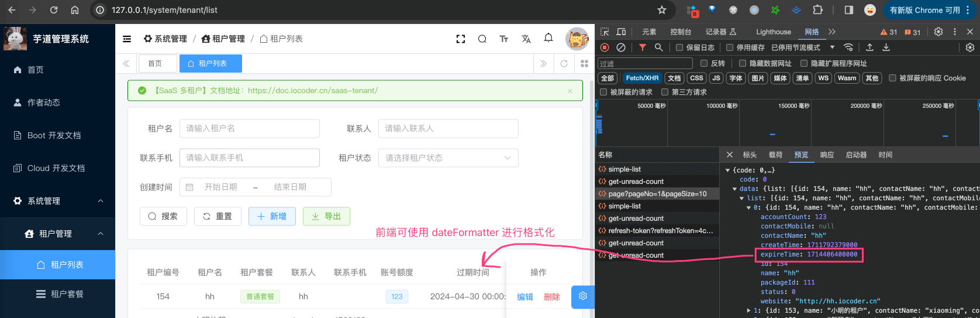This screenshot has height=318, width=980.
Task: Toggle the DevTools network filter funnel
Action: pos(642,47)
